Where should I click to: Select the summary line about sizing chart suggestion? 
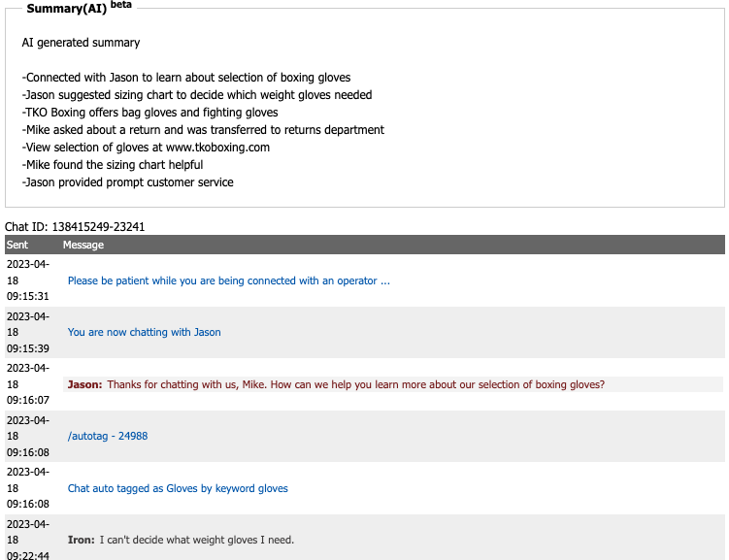tap(197, 95)
